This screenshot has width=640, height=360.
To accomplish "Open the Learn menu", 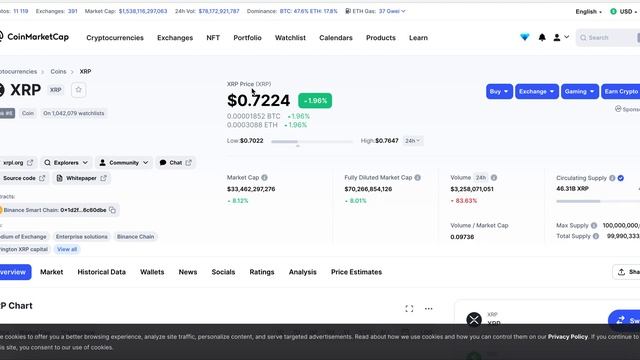I will tap(418, 38).
